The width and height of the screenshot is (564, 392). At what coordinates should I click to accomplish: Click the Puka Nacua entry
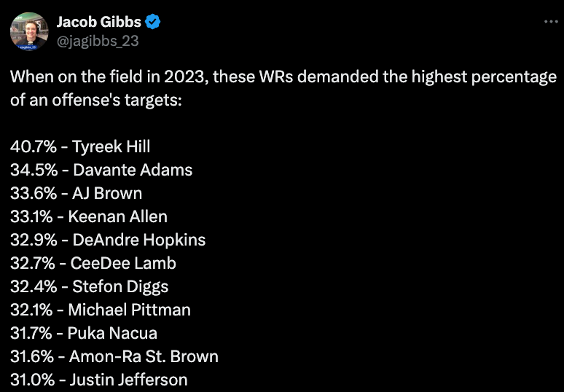84,333
